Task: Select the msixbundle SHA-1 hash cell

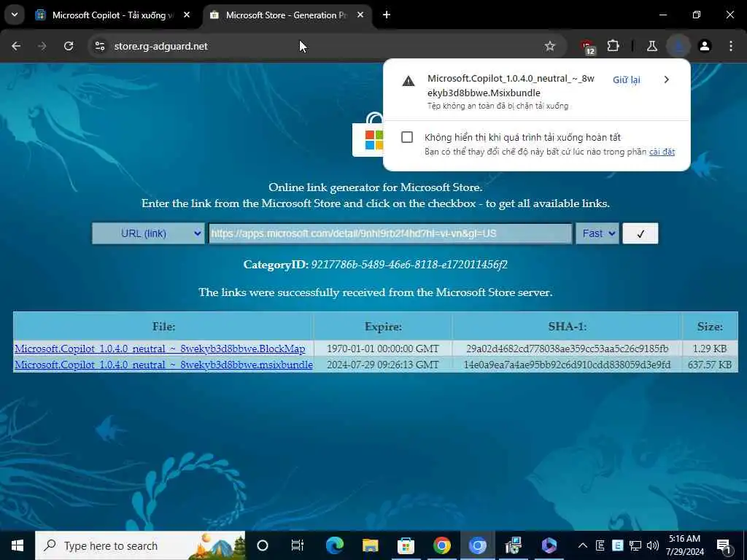Action: (567, 365)
